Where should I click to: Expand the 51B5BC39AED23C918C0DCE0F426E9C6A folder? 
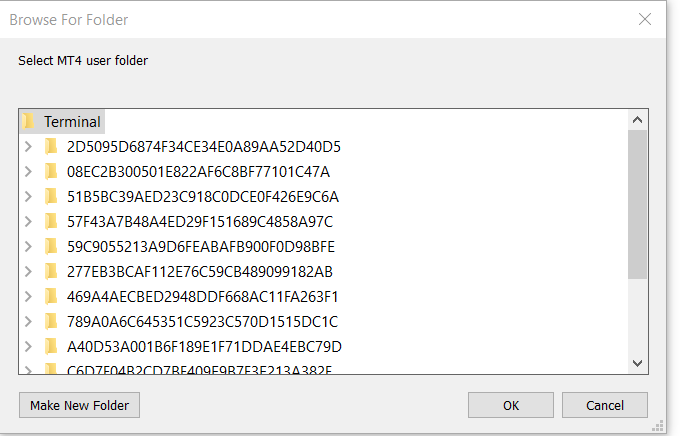[29, 196]
